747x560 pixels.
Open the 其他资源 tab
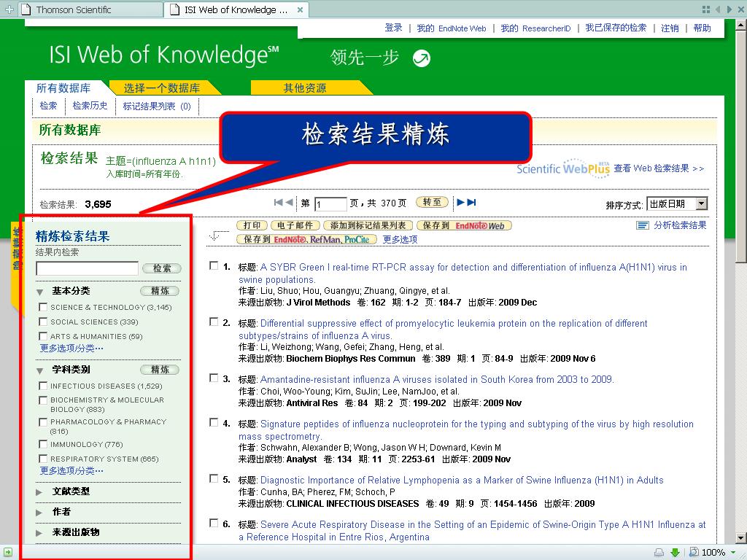coord(305,88)
